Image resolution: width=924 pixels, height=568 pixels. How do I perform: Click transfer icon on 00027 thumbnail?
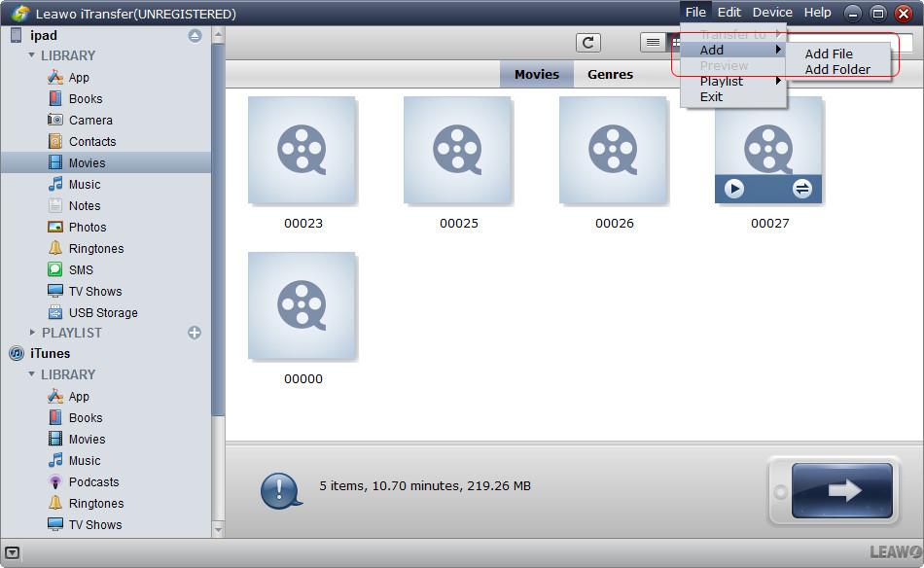click(x=802, y=189)
